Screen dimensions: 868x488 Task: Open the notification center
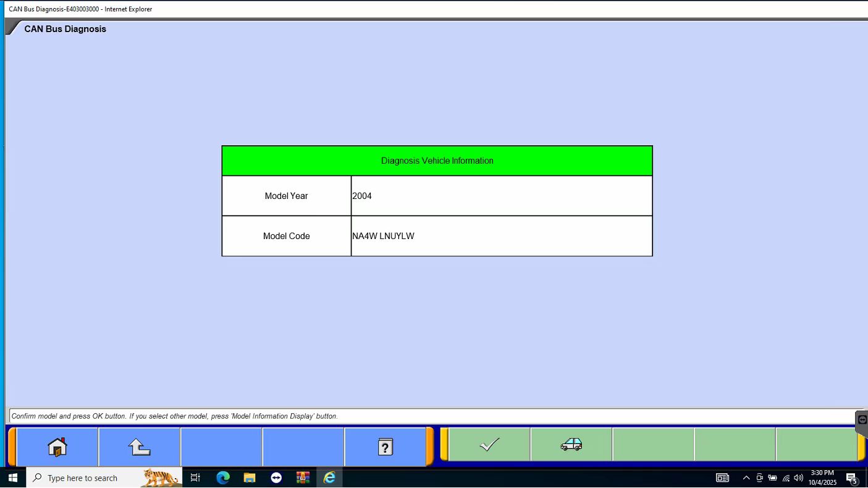pos(851,477)
